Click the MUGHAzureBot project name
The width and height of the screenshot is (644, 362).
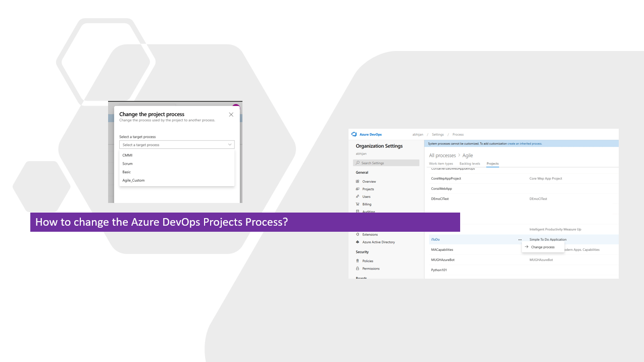tap(443, 260)
